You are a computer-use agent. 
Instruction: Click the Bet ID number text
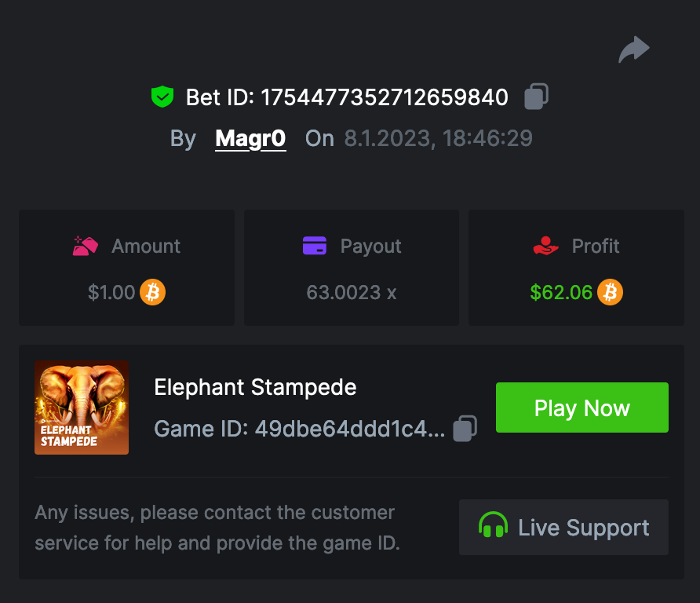pos(384,97)
